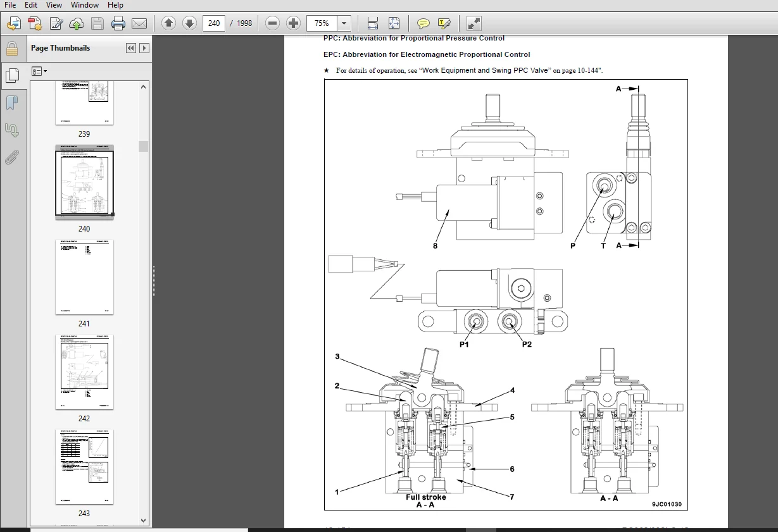The height and width of the screenshot is (532, 778).
Task: Click the thumbnails scrollbar up arrow
Action: (144, 87)
